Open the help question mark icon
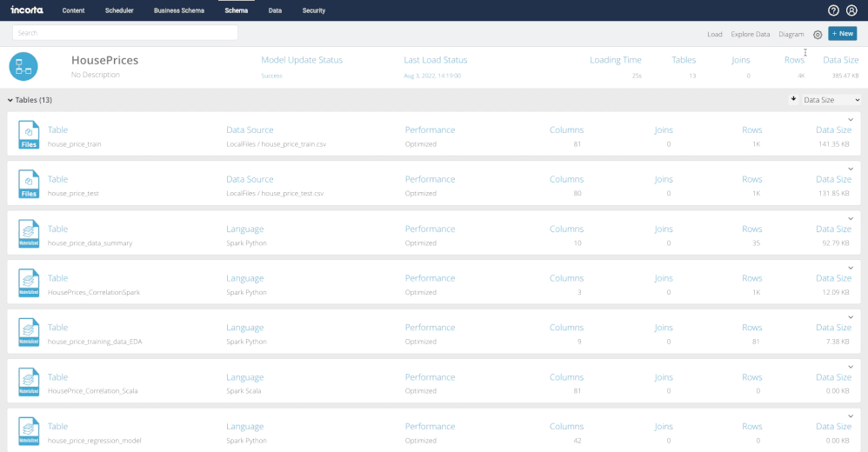Image resolution: width=868 pixels, height=452 pixels. tap(833, 10)
